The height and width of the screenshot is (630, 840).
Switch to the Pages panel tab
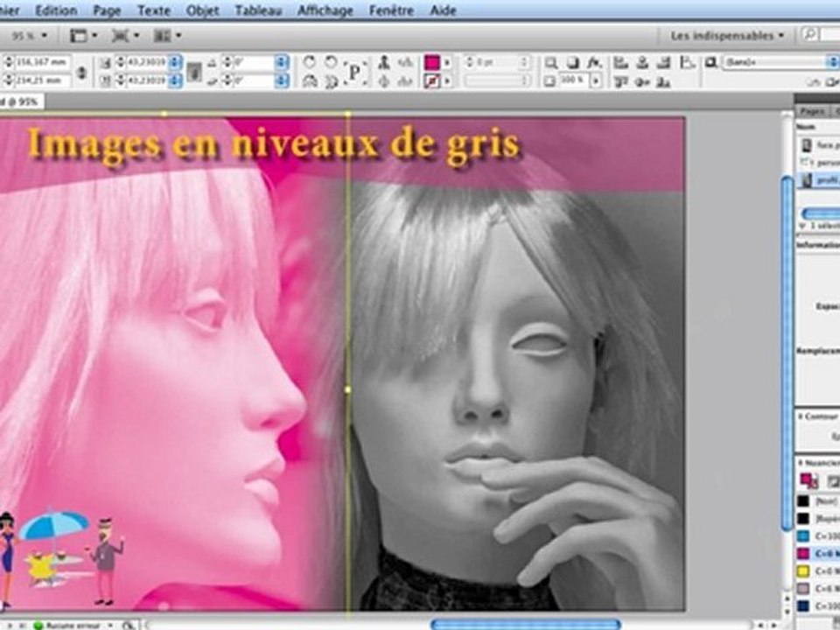click(812, 111)
